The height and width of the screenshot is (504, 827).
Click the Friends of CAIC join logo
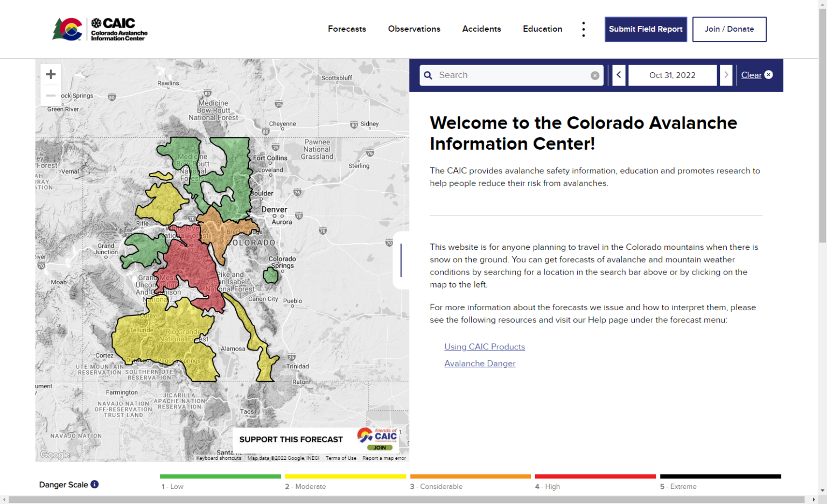tap(377, 439)
